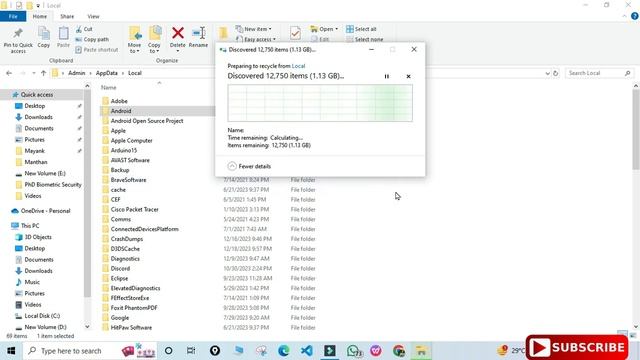Select the Google folder
This screenshot has height=360, width=640.
click(120, 318)
